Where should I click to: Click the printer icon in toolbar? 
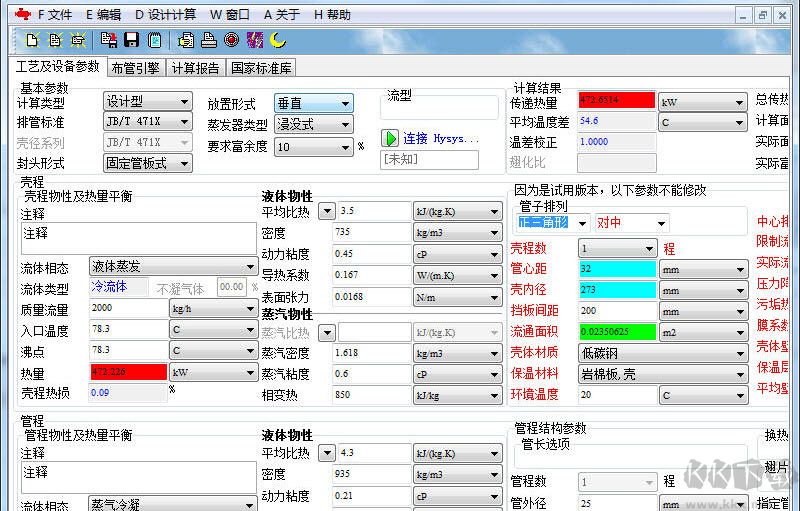208,40
